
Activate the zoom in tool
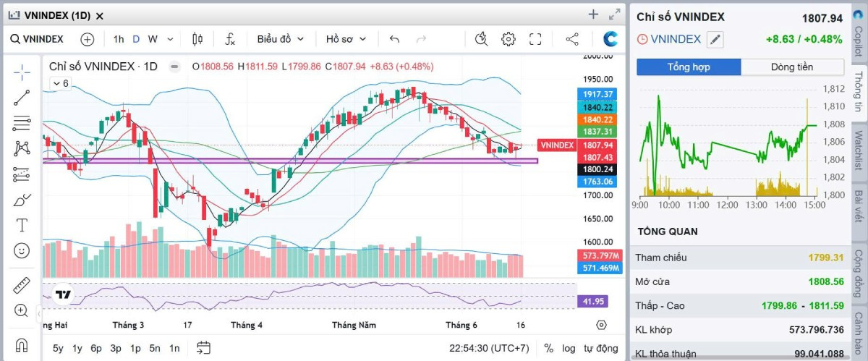click(x=22, y=310)
